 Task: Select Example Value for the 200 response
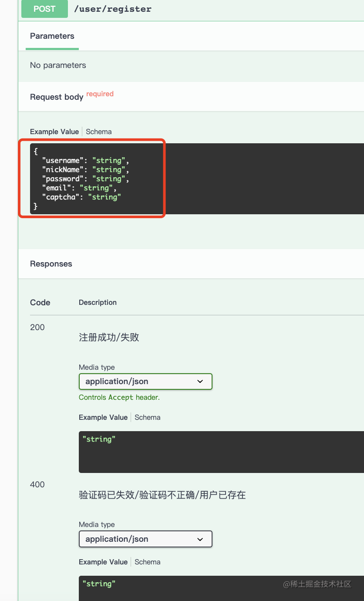click(x=103, y=417)
